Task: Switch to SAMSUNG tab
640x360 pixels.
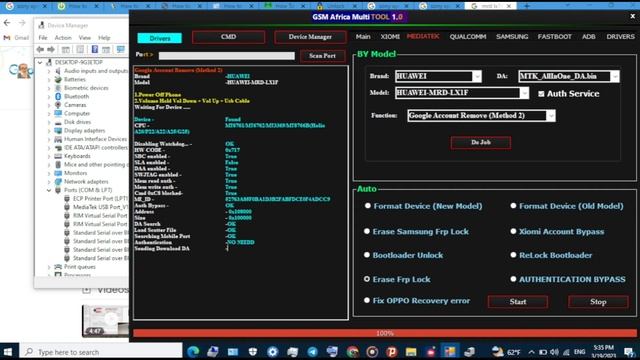Action: [512, 37]
